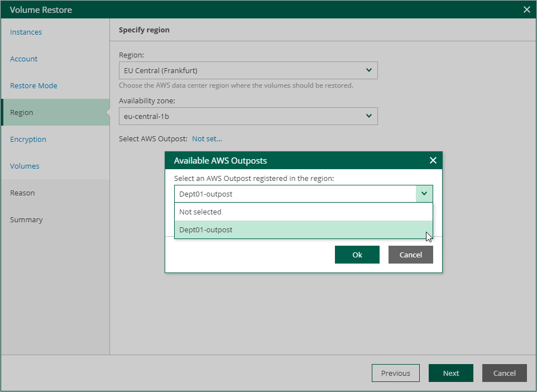Open the Summary step

click(26, 219)
